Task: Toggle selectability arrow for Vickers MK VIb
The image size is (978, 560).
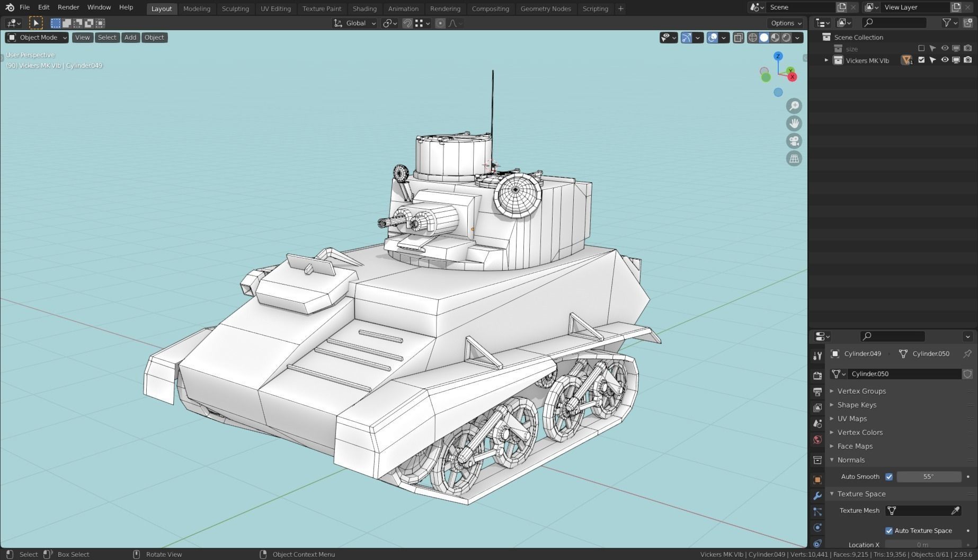Action: point(933,60)
